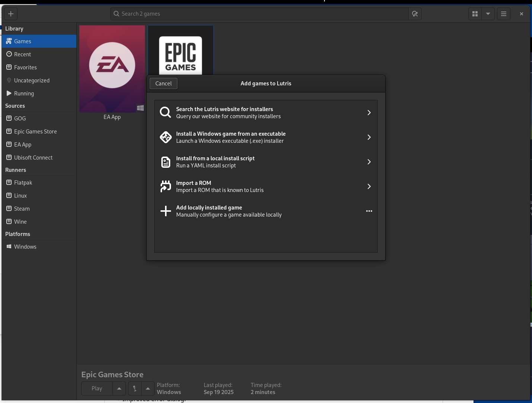Click the 'Sep 19 2025' last played value
This screenshot has width=532, height=403.
[x=219, y=392]
